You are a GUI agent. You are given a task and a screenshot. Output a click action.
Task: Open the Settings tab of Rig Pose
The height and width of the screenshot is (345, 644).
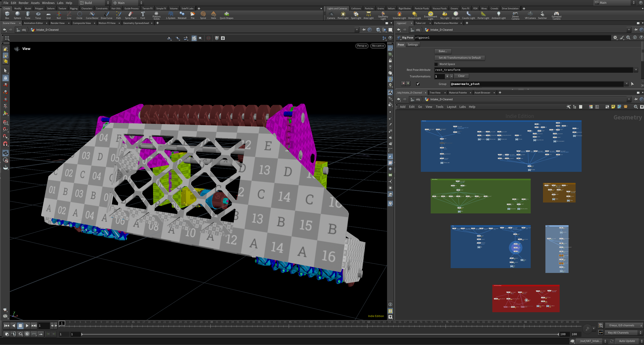[x=413, y=45]
